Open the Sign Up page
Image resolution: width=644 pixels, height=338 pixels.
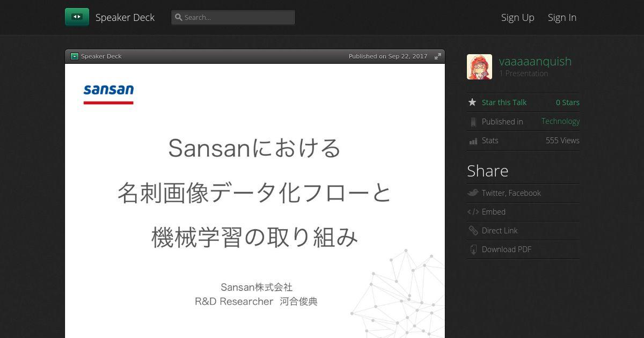(517, 17)
